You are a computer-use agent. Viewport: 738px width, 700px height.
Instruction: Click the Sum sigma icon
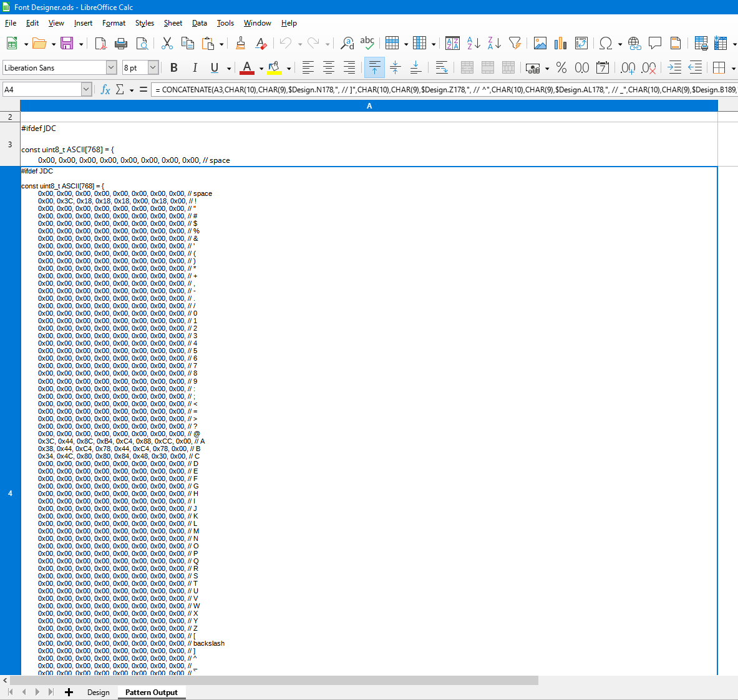[120, 89]
